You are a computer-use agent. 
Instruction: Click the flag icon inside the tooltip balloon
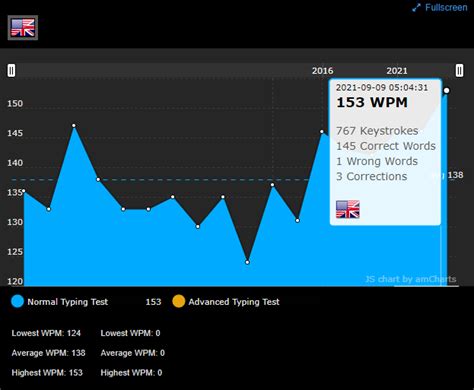pyautogui.click(x=348, y=209)
